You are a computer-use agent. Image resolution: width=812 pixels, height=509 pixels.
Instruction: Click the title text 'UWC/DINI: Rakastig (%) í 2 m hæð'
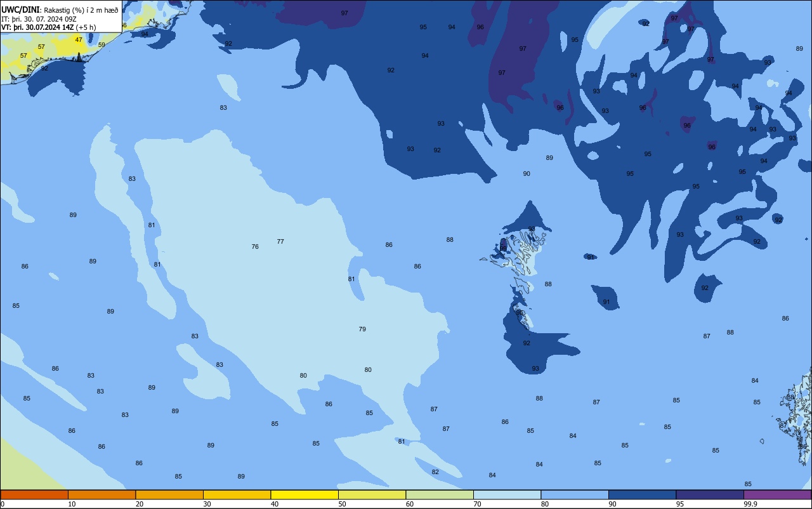pos(60,10)
